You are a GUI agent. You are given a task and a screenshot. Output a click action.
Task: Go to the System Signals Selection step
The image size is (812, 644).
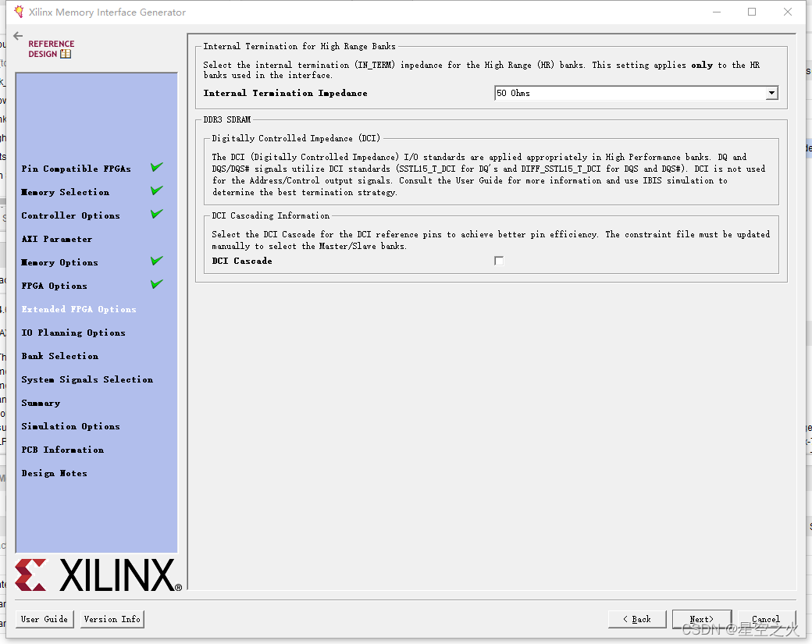pyautogui.click(x=87, y=379)
